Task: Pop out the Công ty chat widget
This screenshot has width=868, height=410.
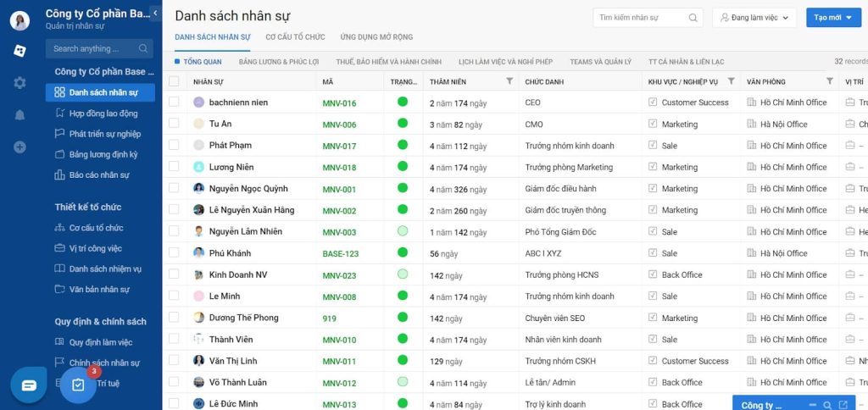Action: 843,405
